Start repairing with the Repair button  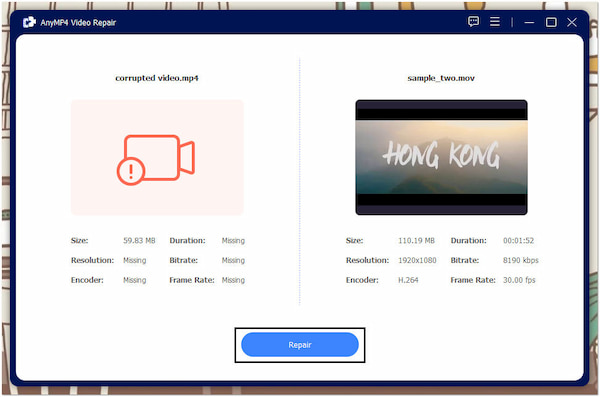[x=300, y=345]
